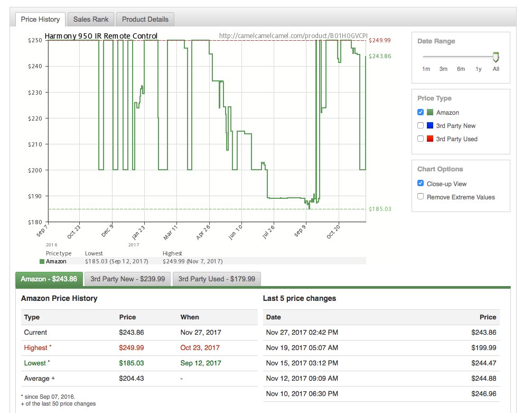Image resolution: width=532 pixels, height=413 pixels.
Task: Check the Remove Extreme Values option
Action: click(421, 197)
